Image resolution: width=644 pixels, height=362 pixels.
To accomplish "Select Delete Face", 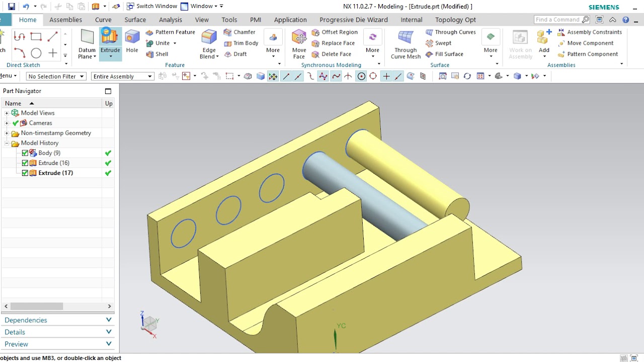I will [x=332, y=54].
